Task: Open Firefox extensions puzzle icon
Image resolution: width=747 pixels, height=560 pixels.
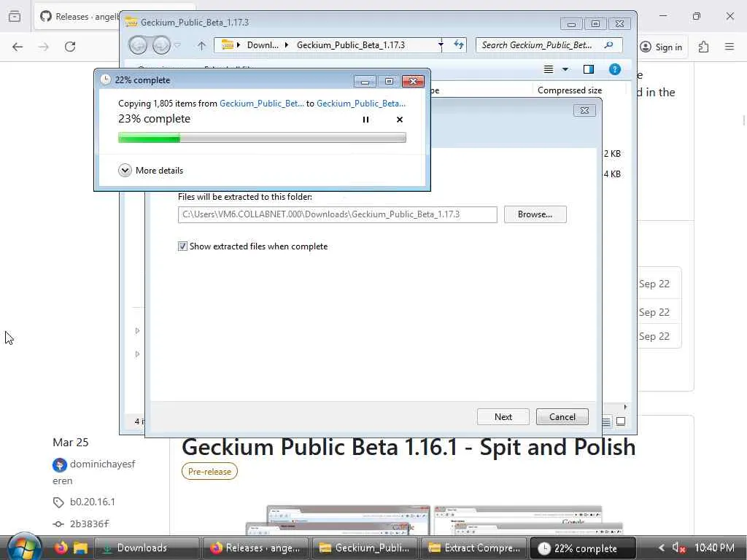Action: click(x=703, y=47)
